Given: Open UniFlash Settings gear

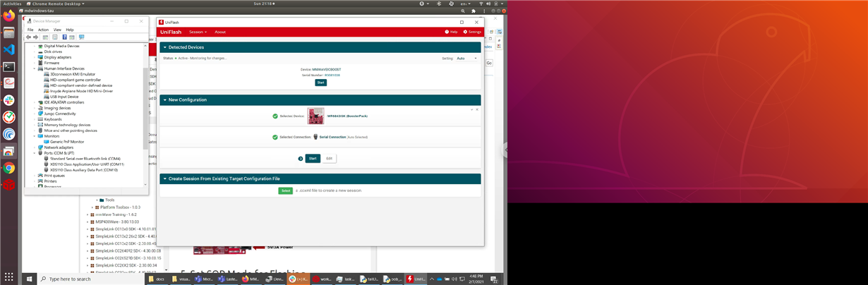Looking at the screenshot, I should (x=472, y=32).
